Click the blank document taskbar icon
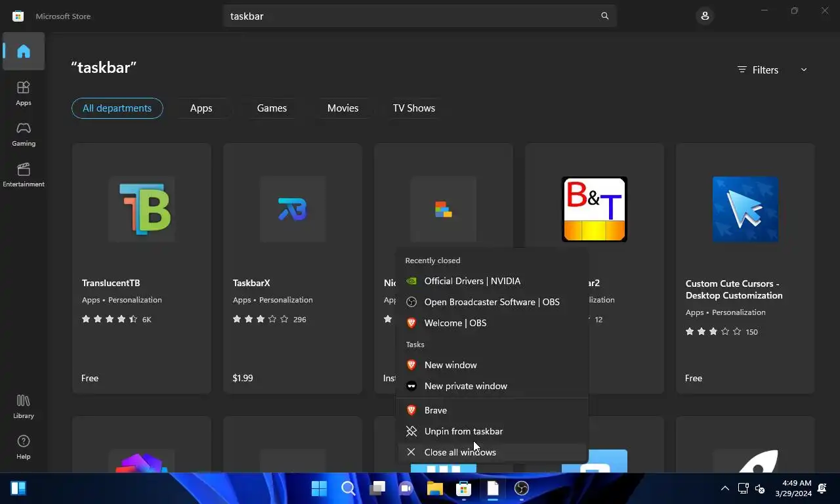This screenshot has height=504, width=840. click(x=493, y=488)
